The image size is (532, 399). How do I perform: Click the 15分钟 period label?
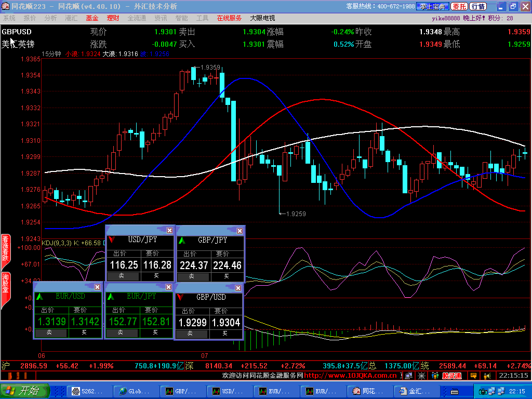(x=51, y=54)
